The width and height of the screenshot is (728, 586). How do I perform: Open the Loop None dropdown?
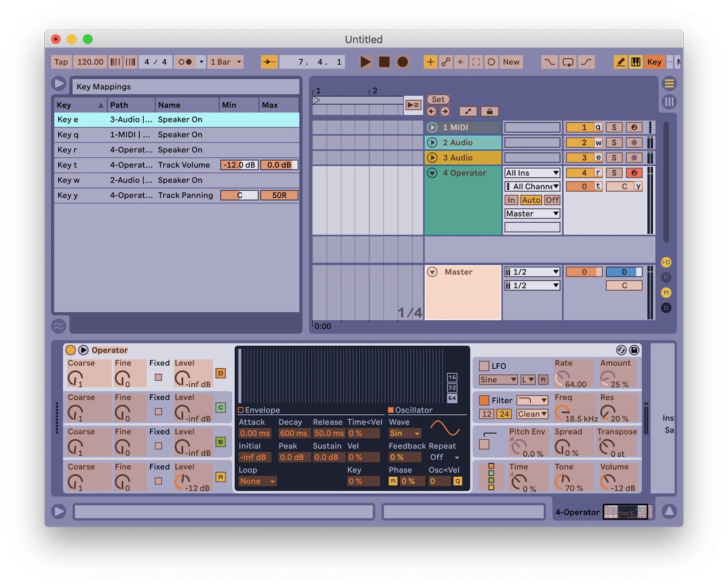(x=258, y=481)
